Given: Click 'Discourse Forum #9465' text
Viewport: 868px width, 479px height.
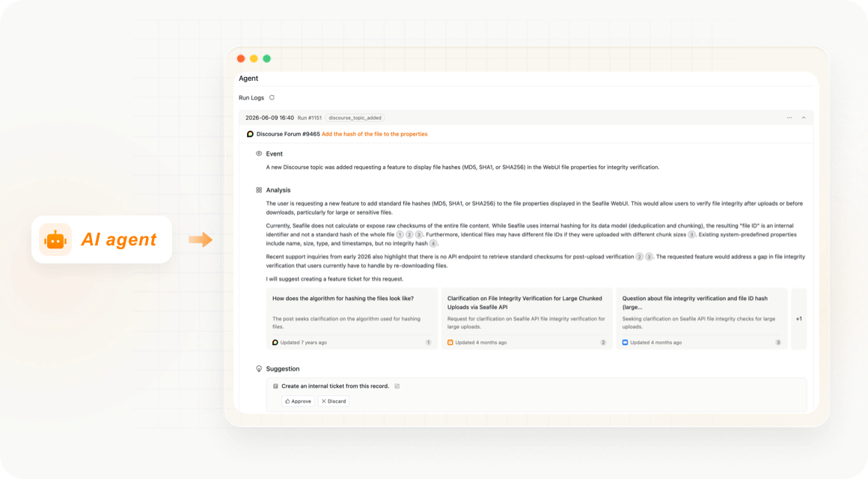Looking at the screenshot, I should [288, 134].
